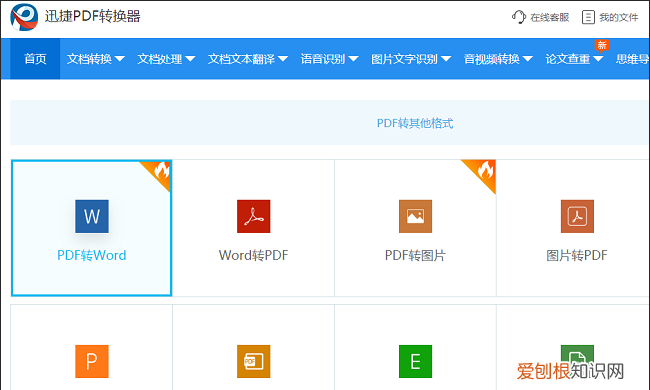Expand the 音视频转换 dropdown arrow
650x390 pixels.
527,59
